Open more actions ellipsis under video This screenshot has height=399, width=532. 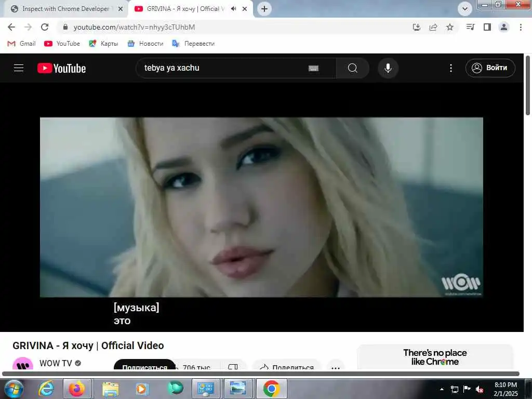tap(336, 366)
